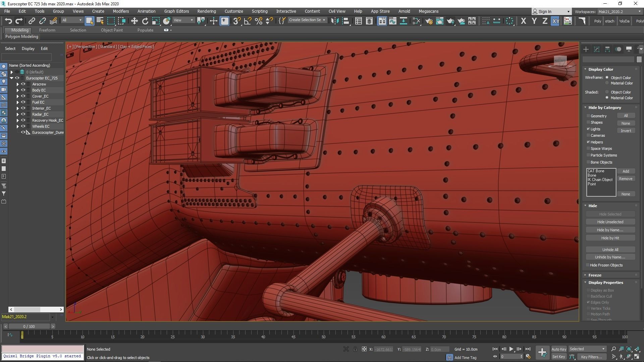This screenshot has height=362, width=644.
Task: Click the Play animation button
Action: click(511, 349)
